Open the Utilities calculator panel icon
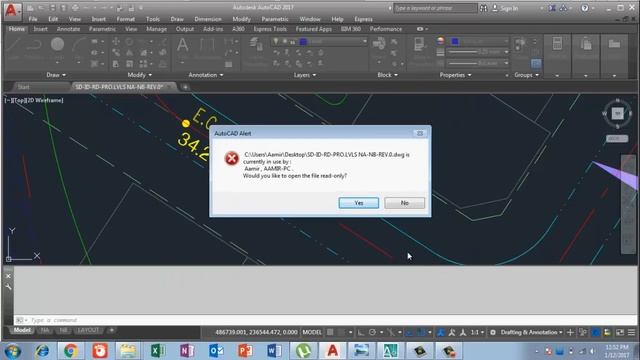640x360 pixels. 557,43
